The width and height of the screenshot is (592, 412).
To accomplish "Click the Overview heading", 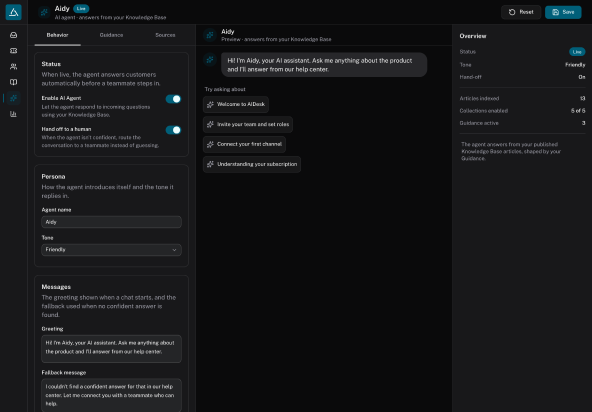I will tap(473, 36).
